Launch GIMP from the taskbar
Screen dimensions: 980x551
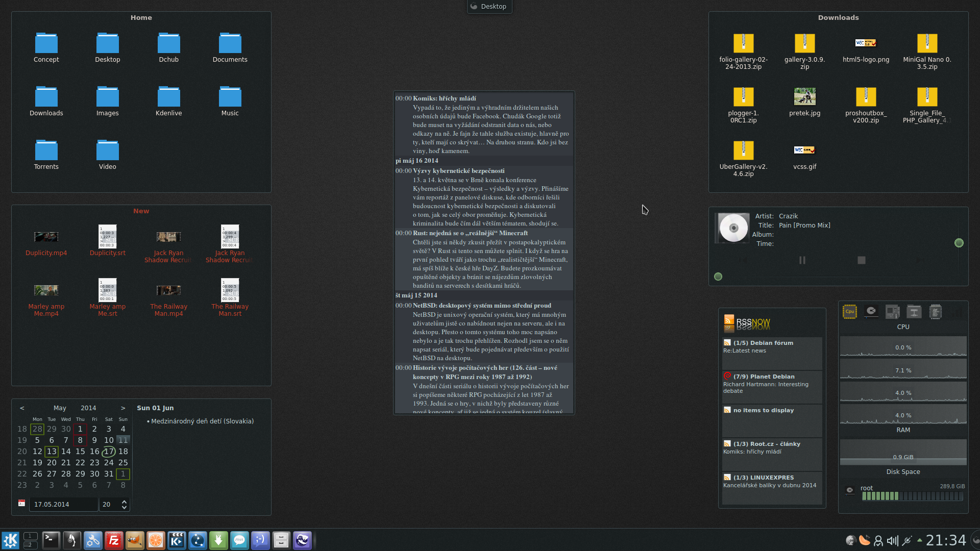(x=135, y=540)
